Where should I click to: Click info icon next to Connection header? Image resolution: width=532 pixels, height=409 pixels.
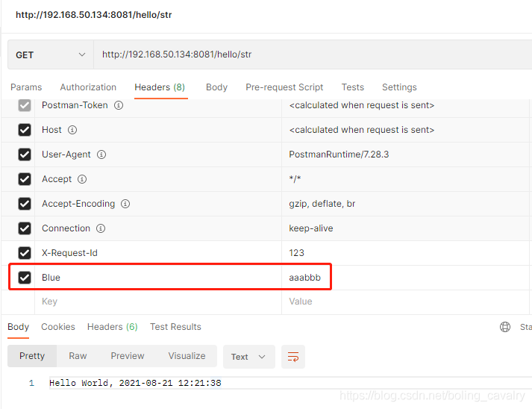101,228
